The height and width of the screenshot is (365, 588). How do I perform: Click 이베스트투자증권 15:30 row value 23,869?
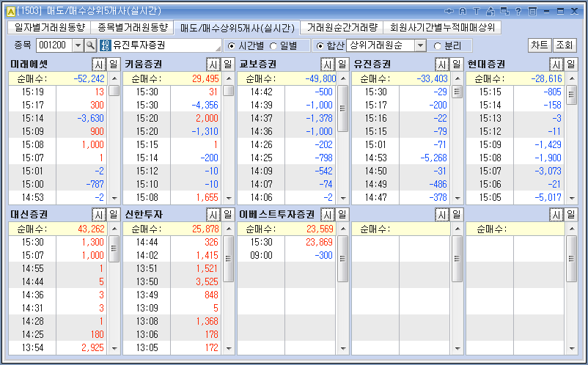(320, 242)
